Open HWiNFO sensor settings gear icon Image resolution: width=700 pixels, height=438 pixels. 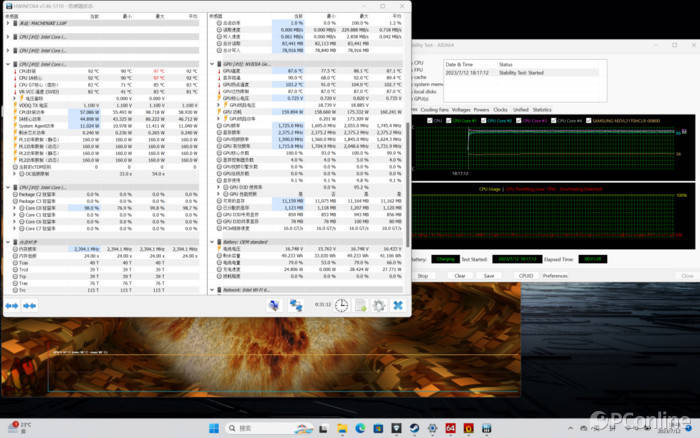pos(379,305)
